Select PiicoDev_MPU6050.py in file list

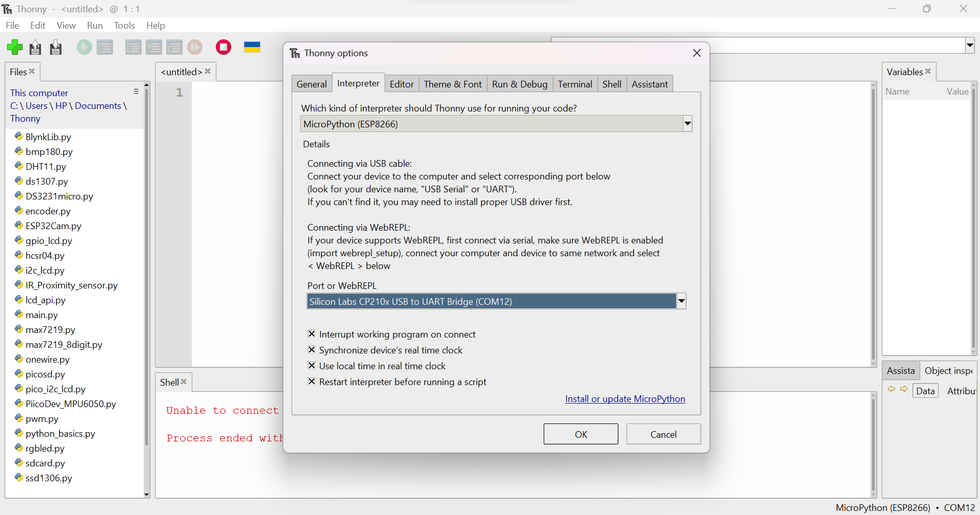click(71, 404)
